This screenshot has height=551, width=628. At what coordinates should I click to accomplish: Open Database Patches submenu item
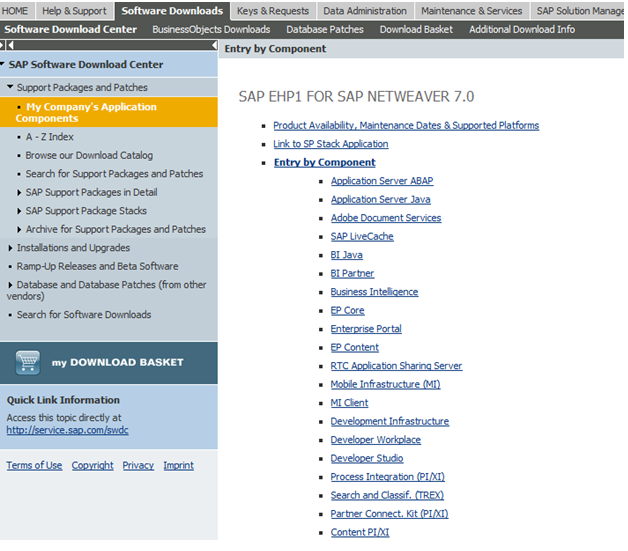[325, 29]
